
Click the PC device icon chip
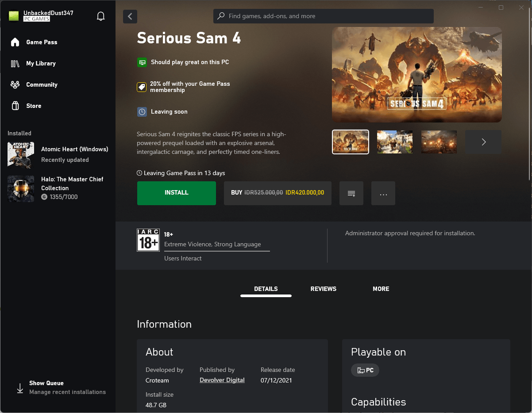pyautogui.click(x=365, y=371)
